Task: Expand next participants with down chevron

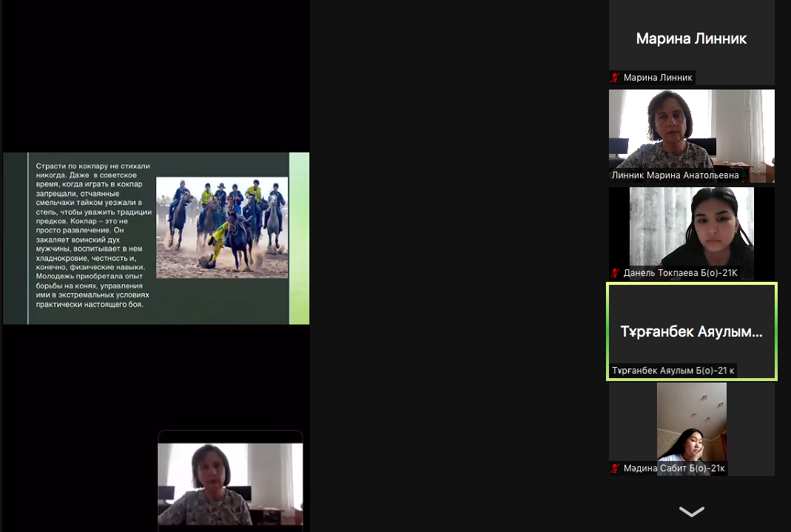Action: [x=692, y=512]
